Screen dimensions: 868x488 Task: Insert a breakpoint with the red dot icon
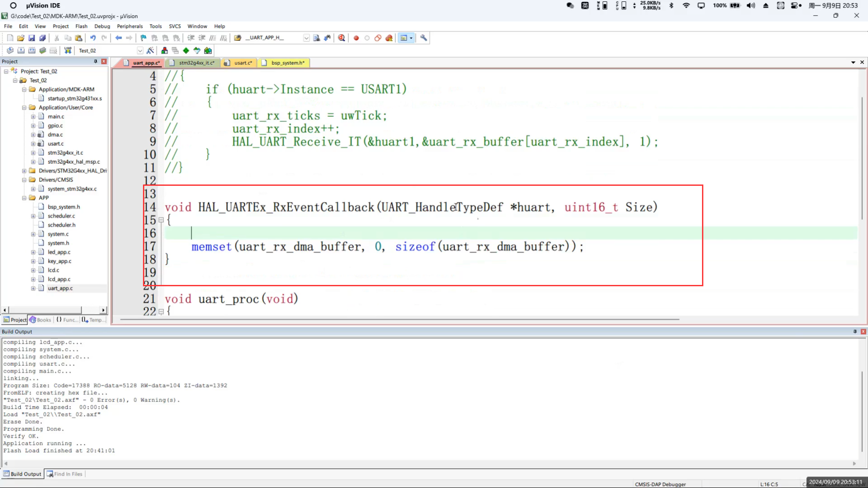[356, 38]
